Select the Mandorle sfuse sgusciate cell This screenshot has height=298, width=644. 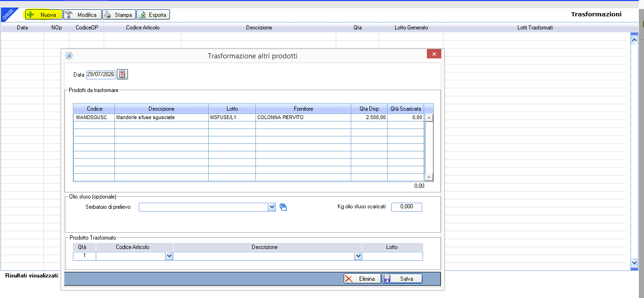162,118
